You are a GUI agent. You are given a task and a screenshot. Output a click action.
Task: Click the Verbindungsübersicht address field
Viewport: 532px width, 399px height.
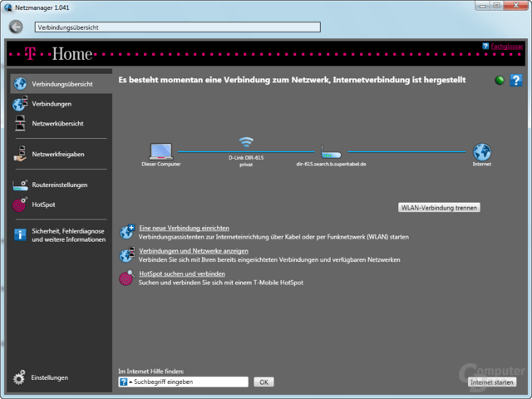[177, 27]
